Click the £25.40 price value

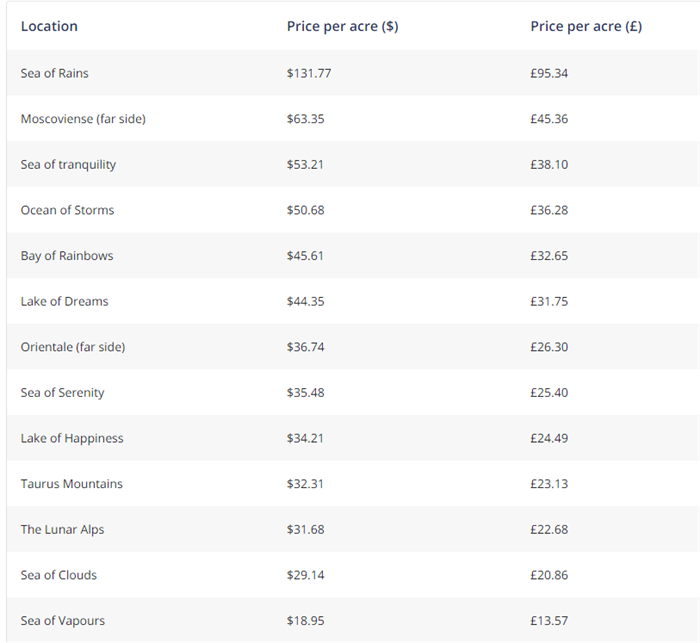tap(549, 393)
